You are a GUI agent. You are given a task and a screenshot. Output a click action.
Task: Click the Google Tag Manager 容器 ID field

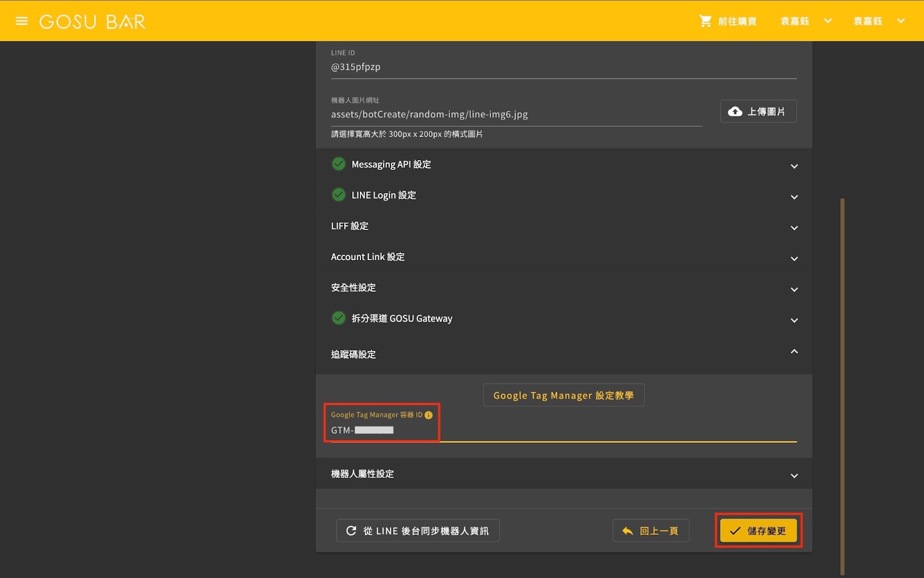point(564,430)
